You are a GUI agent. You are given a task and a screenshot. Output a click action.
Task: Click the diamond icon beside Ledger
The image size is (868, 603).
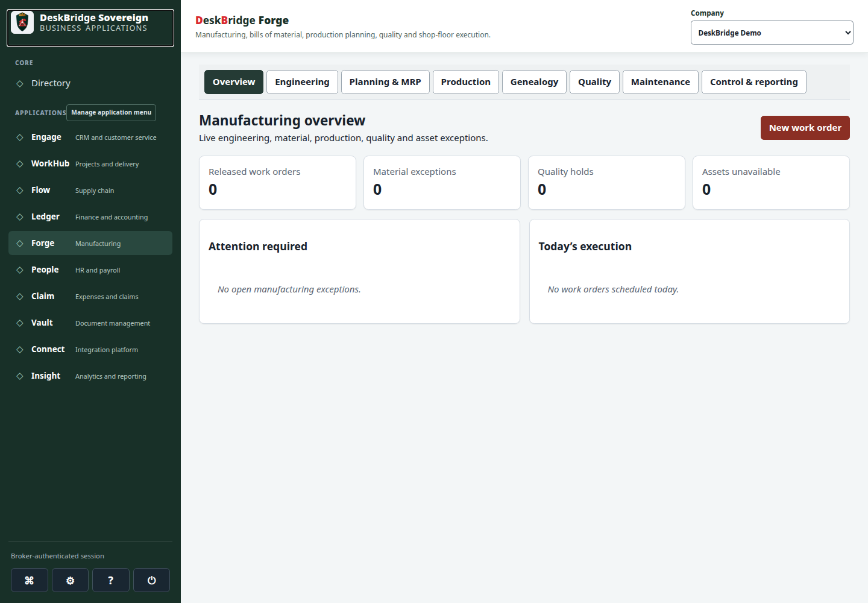20,217
